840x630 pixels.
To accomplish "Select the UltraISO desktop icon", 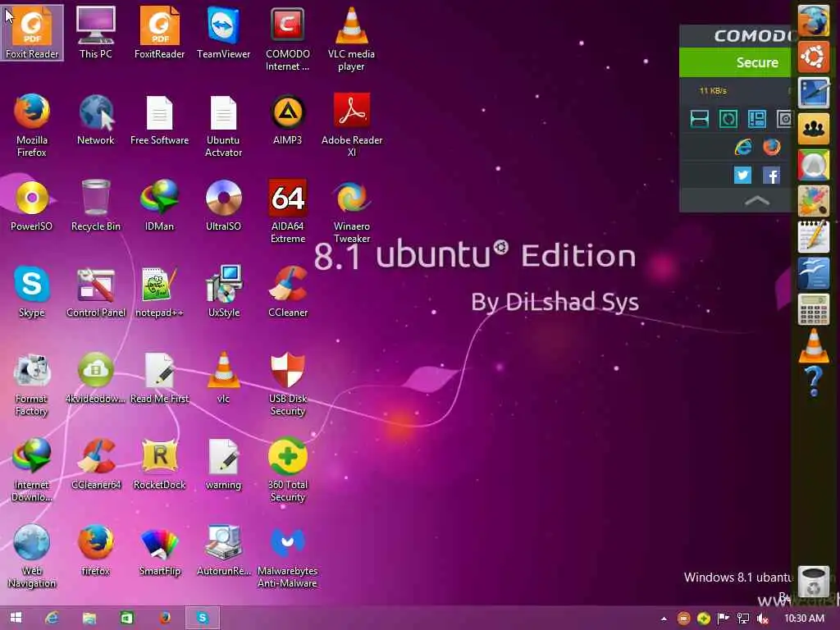I will tap(223, 205).
